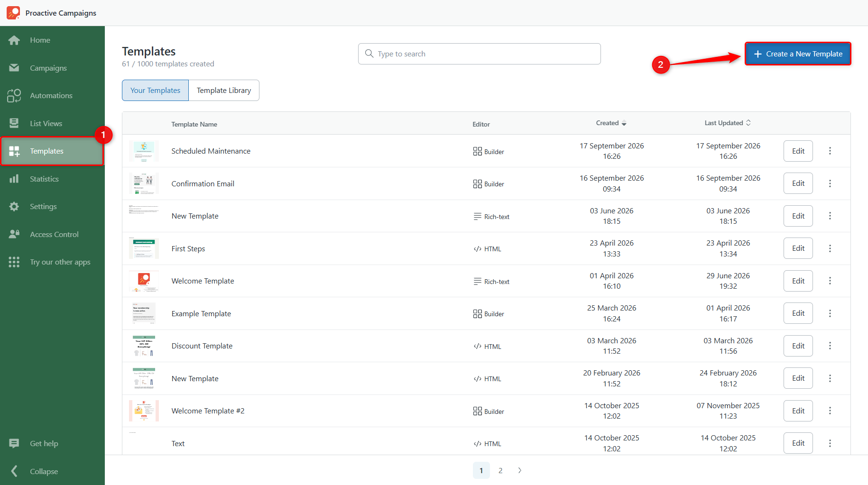Click Create a New Template button

click(x=798, y=54)
